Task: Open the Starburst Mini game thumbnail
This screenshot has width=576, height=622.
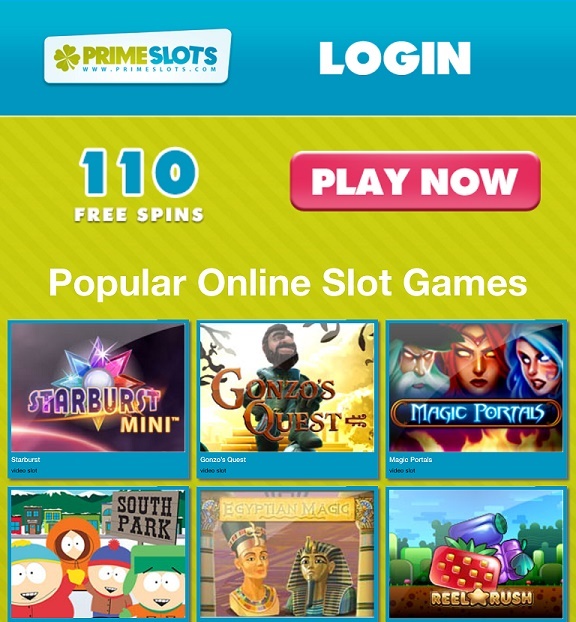Action: 98,387
